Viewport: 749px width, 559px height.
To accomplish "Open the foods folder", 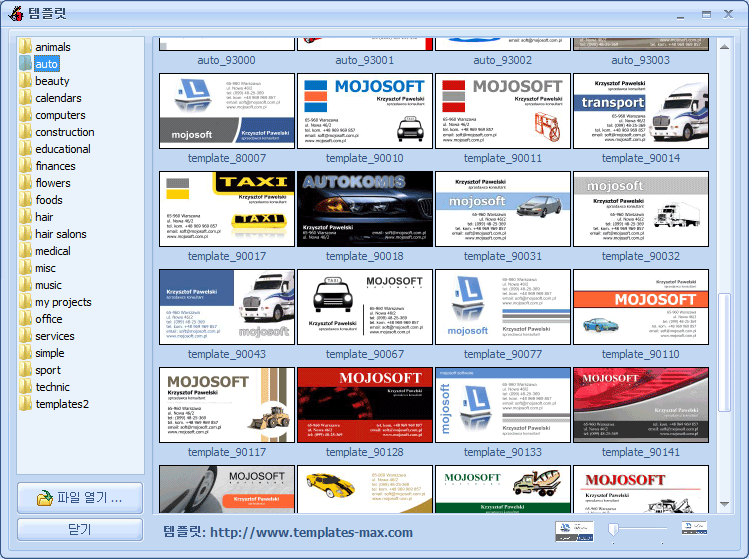I will point(49,200).
